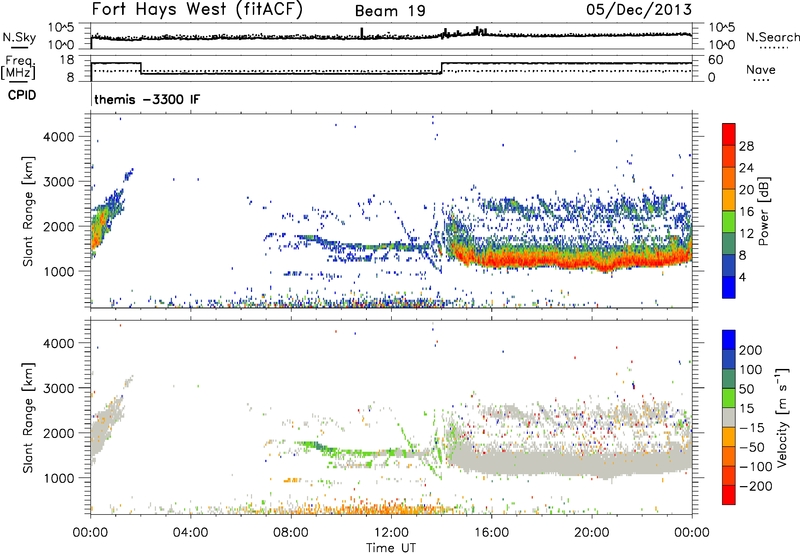Screen dimensions: 800x554
Task: Click the '20:00' time tick label
Action: click(592, 533)
